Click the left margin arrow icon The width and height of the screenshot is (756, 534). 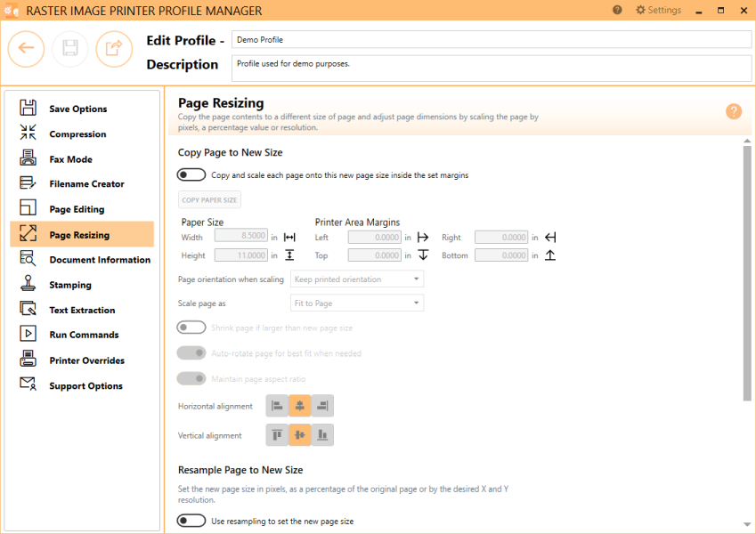pos(423,237)
